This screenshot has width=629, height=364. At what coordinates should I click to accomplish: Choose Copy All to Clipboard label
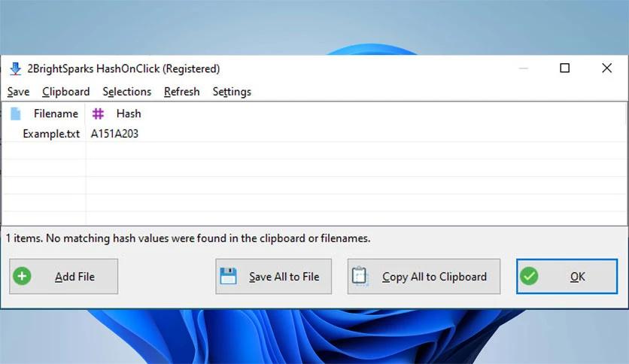tap(434, 277)
